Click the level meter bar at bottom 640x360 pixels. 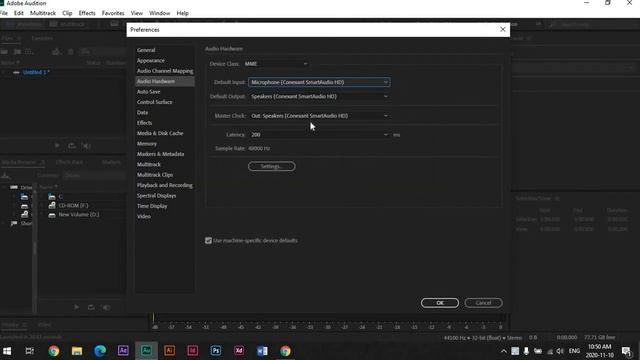click(328, 318)
